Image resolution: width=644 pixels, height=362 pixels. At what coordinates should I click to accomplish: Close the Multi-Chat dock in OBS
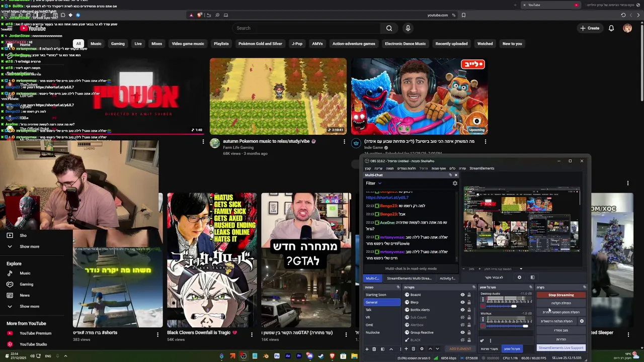tap(456, 175)
